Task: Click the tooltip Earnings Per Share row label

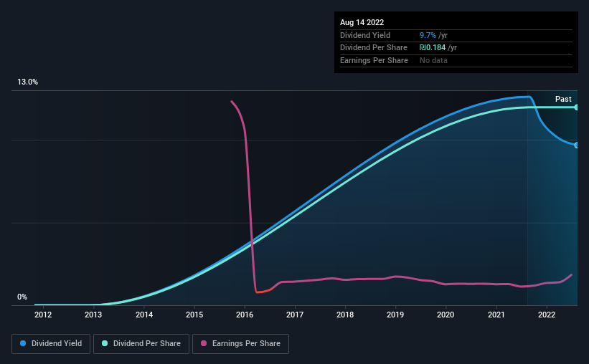Action: pyautogui.click(x=374, y=60)
